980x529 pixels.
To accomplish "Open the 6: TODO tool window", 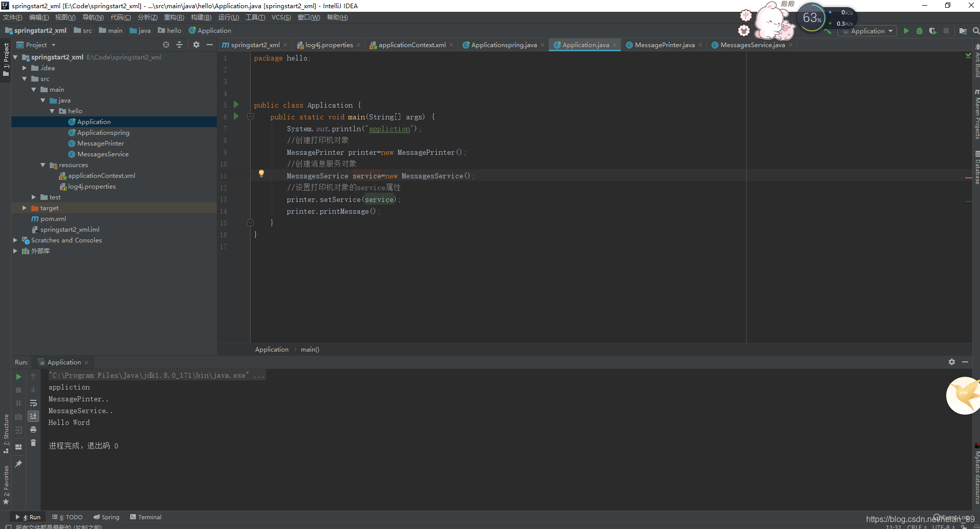I will point(67,517).
